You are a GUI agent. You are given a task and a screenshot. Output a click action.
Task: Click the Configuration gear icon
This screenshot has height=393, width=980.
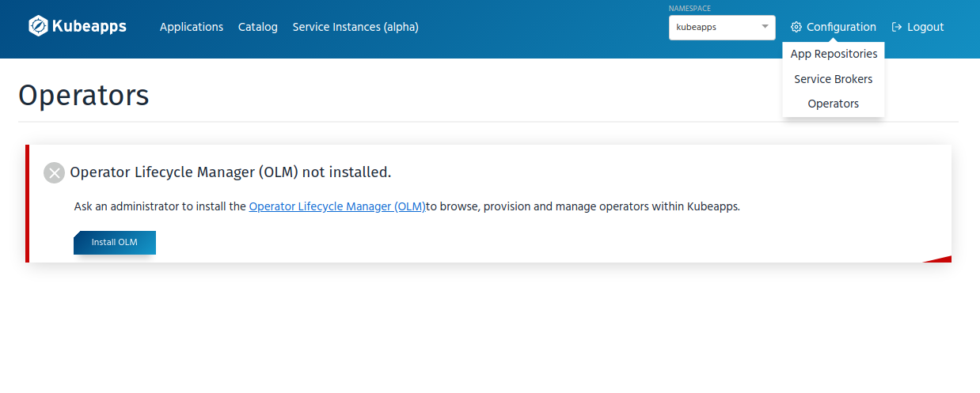point(796,27)
